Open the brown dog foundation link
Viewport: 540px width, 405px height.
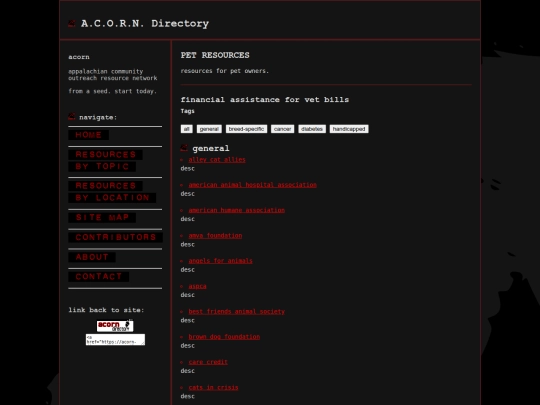pyautogui.click(x=224, y=336)
